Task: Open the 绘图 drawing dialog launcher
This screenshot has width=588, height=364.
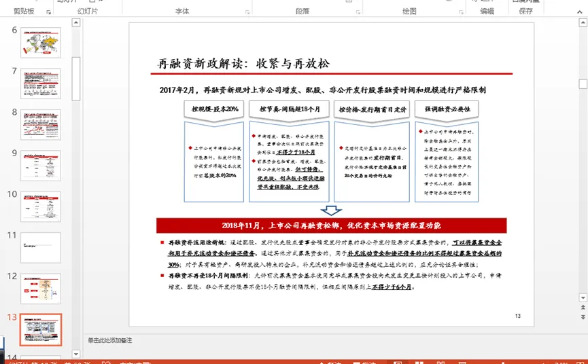Action: tap(461, 12)
